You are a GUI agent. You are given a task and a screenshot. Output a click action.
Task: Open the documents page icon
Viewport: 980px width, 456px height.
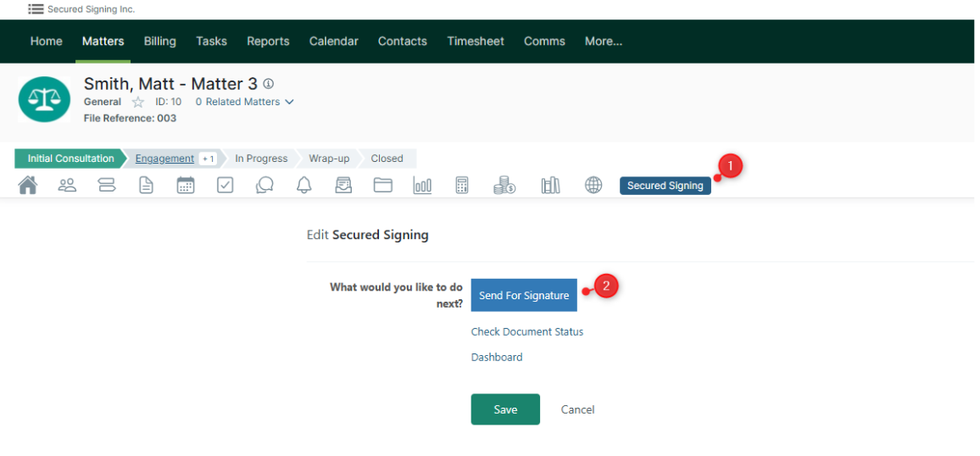(147, 186)
